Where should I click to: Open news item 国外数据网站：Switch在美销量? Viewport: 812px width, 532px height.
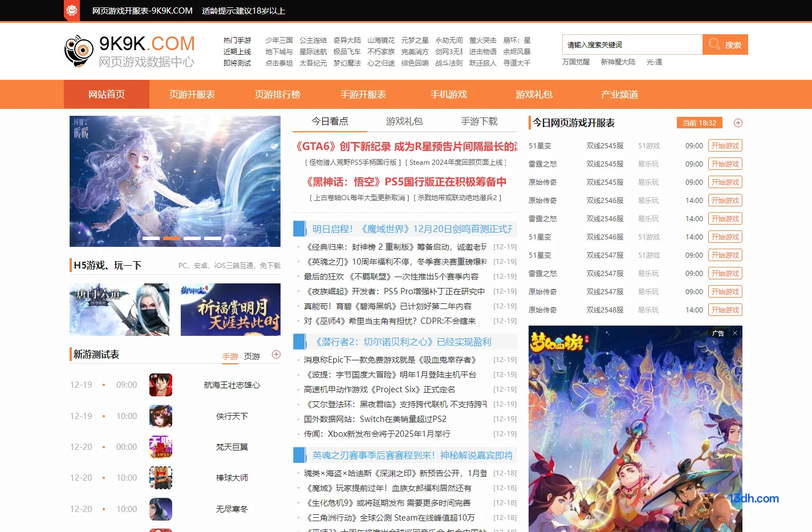[375, 419]
